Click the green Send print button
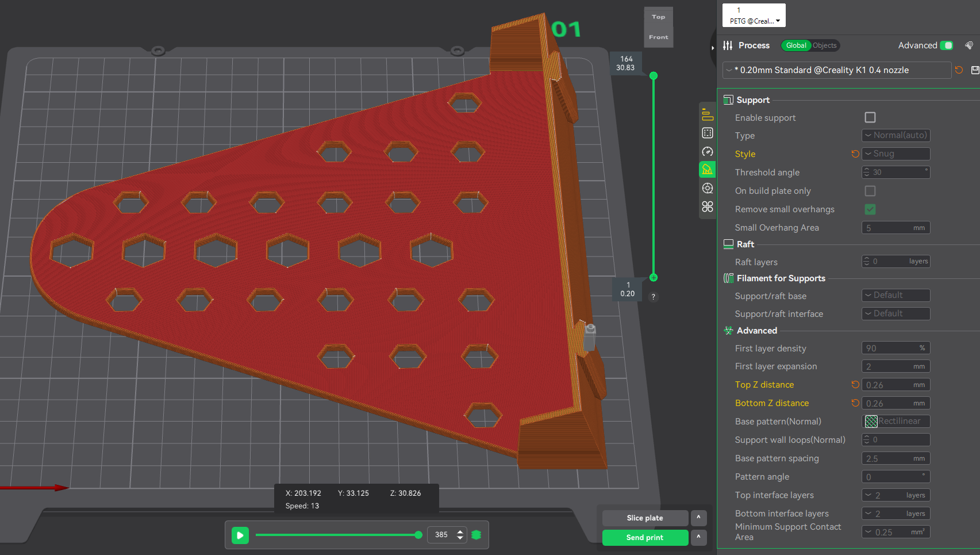This screenshot has width=980, height=555. [645, 538]
